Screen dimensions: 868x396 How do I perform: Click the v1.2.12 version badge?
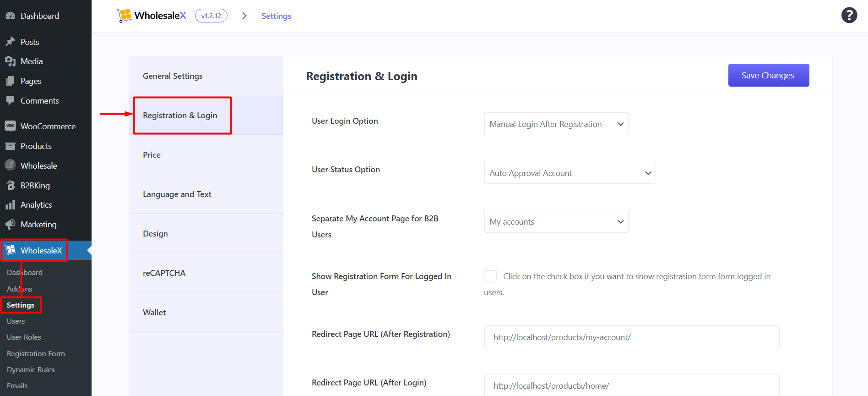tap(211, 16)
